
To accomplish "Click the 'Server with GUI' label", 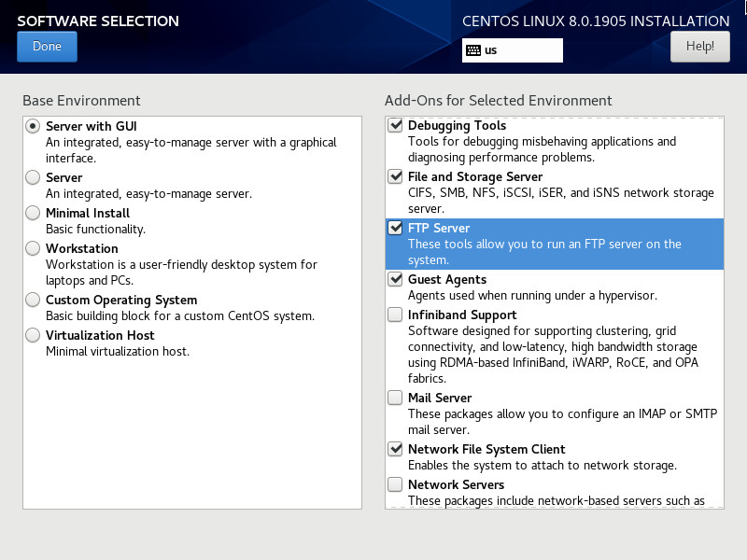I will [92, 126].
